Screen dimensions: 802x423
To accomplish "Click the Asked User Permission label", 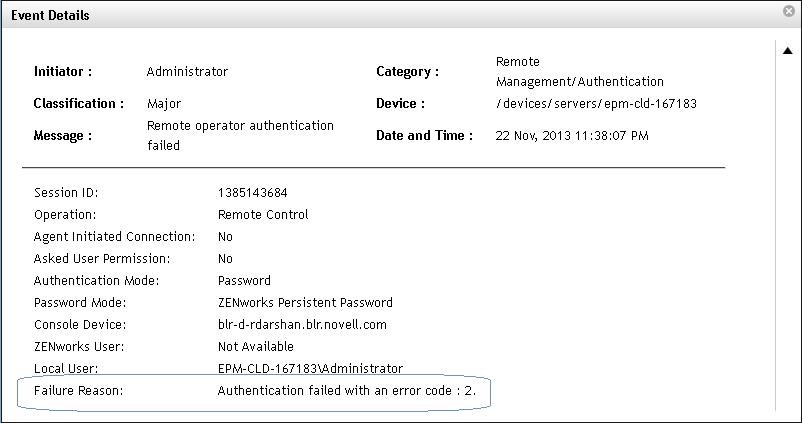I will tap(103, 259).
